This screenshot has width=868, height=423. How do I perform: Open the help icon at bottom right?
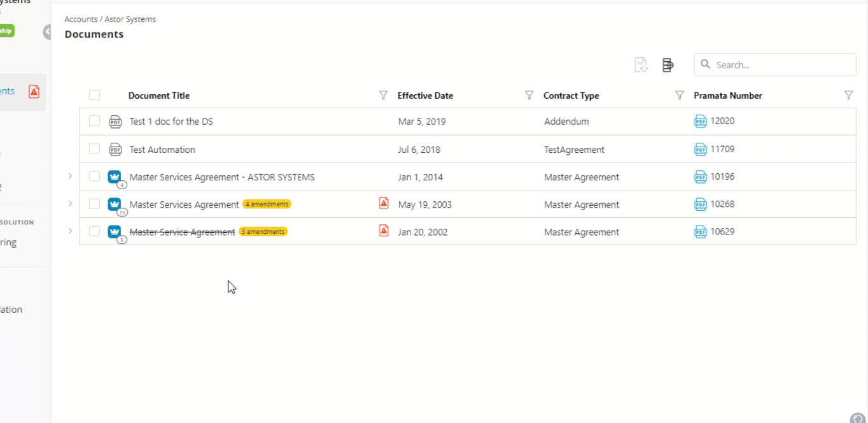[x=858, y=418]
